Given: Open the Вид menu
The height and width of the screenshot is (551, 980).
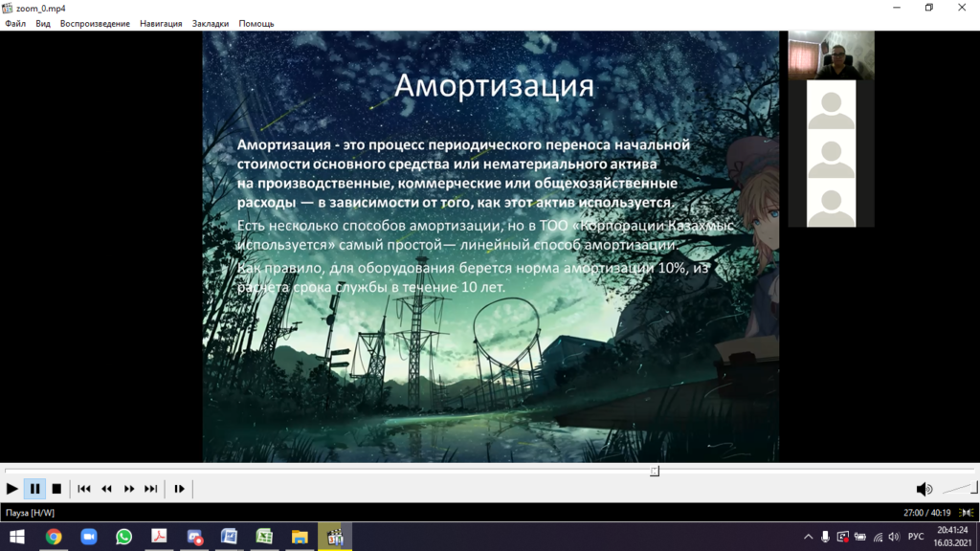Looking at the screenshot, I should 42,24.
